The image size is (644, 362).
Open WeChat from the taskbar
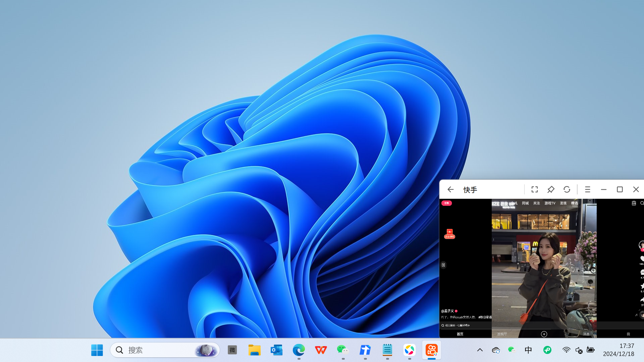343,350
